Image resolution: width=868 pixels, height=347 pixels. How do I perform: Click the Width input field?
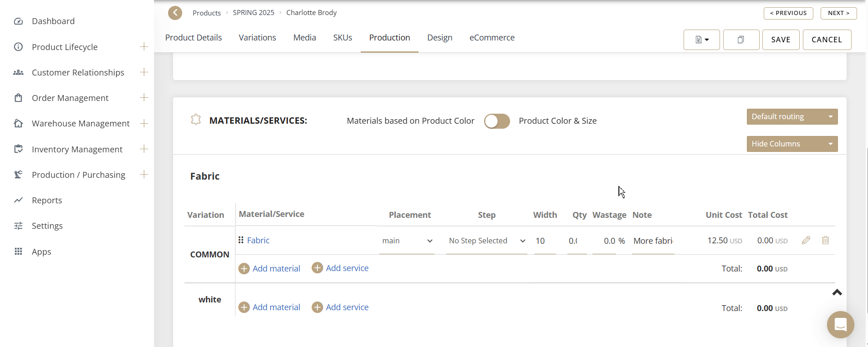point(545,241)
